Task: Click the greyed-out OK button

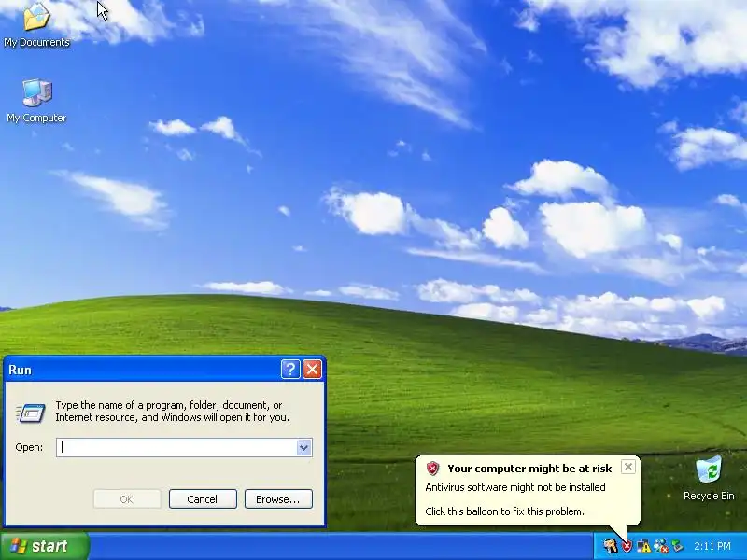Action: pos(127,499)
